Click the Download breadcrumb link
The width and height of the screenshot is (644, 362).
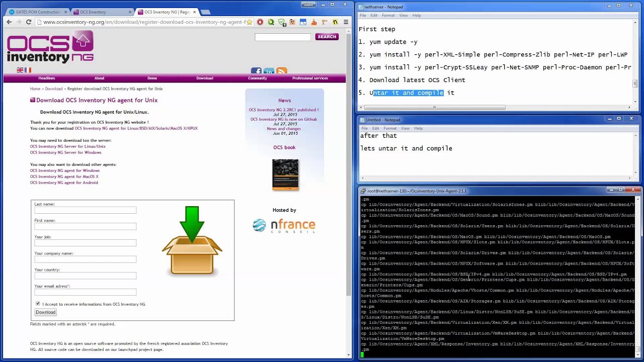[x=54, y=89]
